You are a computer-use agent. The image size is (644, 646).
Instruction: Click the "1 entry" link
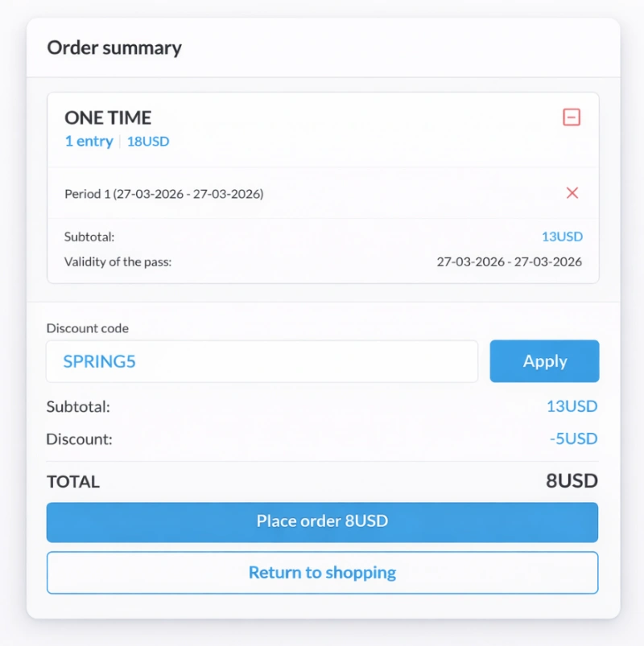89,142
